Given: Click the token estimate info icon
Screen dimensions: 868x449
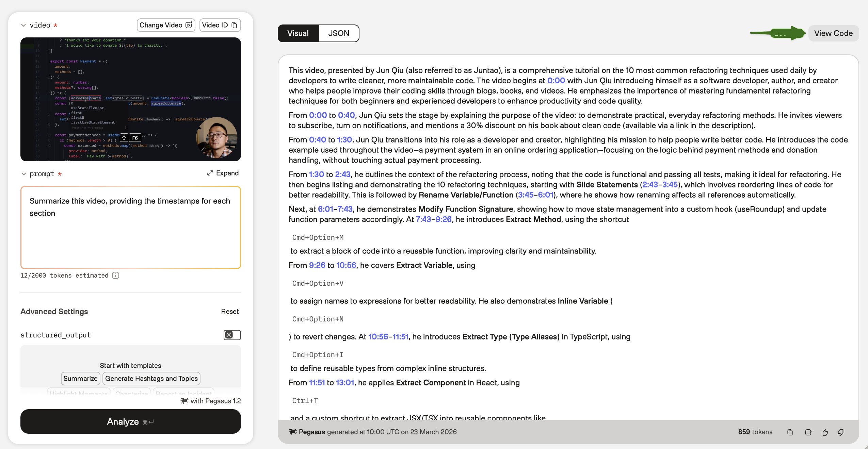Looking at the screenshot, I should pyautogui.click(x=116, y=276).
